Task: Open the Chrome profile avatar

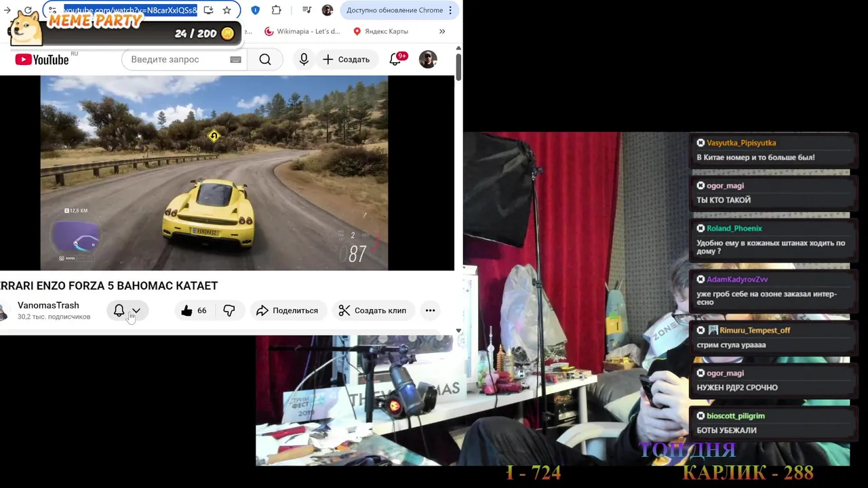Action: pos(328,10)
